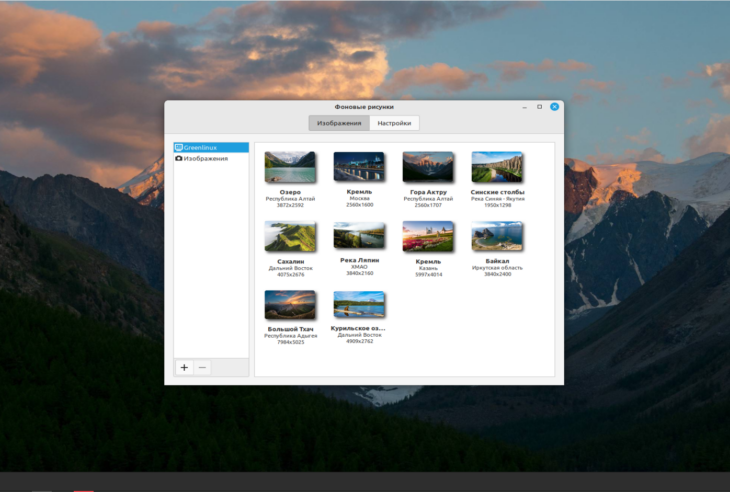The image size is (730, 492).
Task: Click the plus button to add folder
Action: [x=184, y=368]
